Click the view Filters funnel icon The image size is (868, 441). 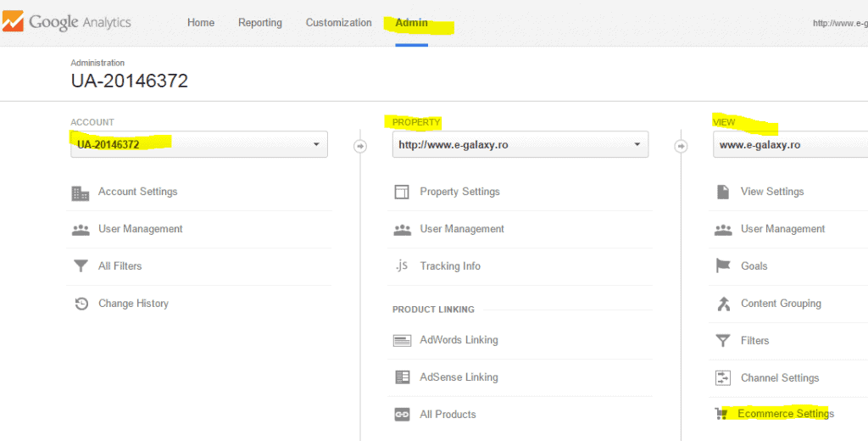coord(723,341)
